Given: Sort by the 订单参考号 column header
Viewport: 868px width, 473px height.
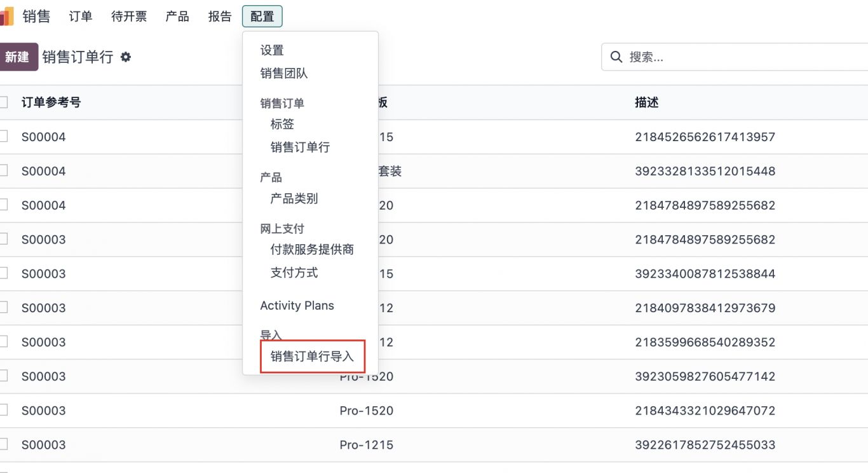Looking at the screenshot, I should [51, 102].
